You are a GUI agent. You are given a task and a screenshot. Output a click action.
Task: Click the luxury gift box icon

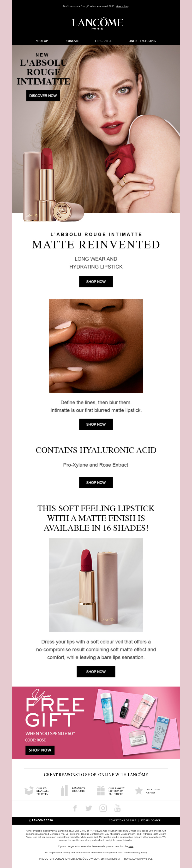coord(101,791)
